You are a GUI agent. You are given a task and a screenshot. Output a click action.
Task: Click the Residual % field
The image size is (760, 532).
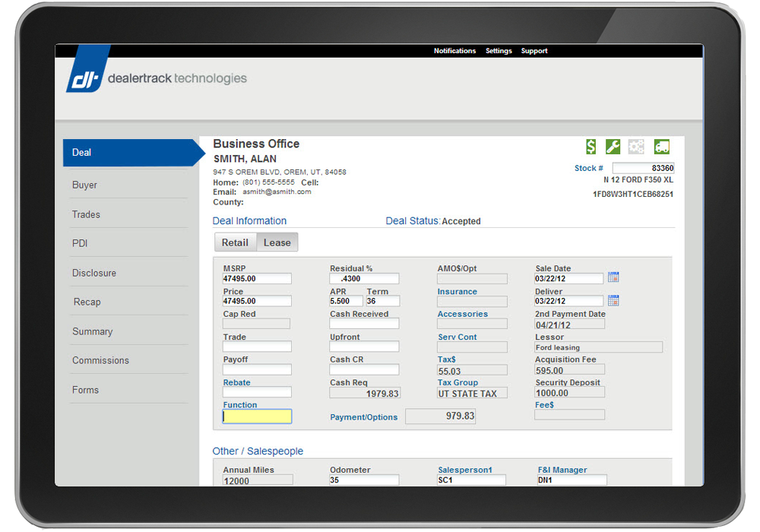click(364, 279)
